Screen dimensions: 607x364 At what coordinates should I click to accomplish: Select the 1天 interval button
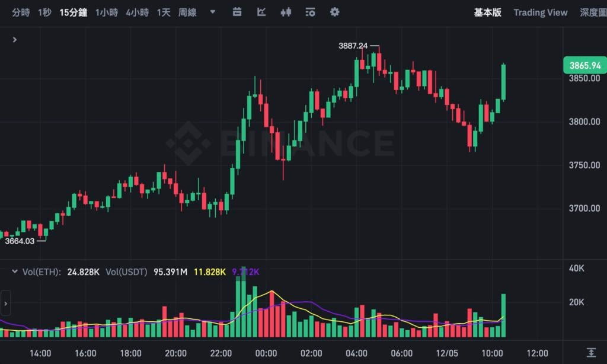tap(164, 12)
